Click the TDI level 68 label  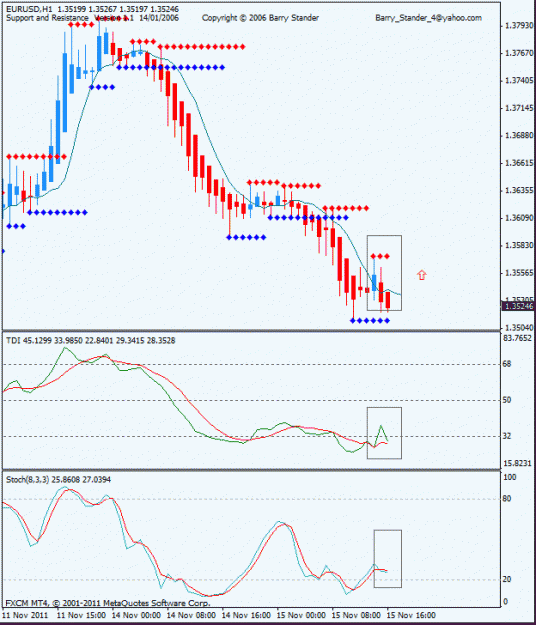pos(507,364)
